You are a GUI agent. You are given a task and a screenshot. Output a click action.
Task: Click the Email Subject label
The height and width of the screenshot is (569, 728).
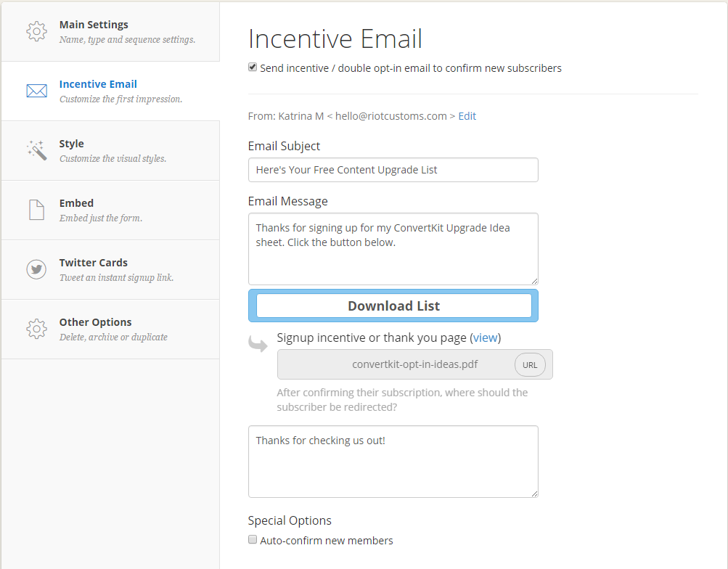[x=284, y=146]
